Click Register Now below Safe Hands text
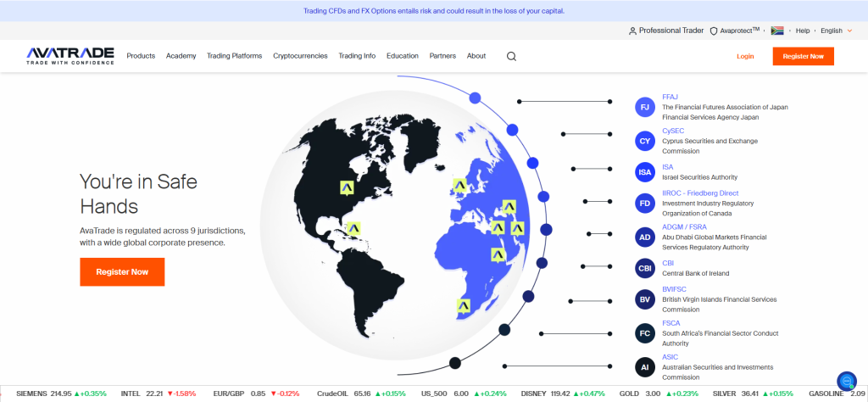Screen dimensions: 868x402 point(122,272)
